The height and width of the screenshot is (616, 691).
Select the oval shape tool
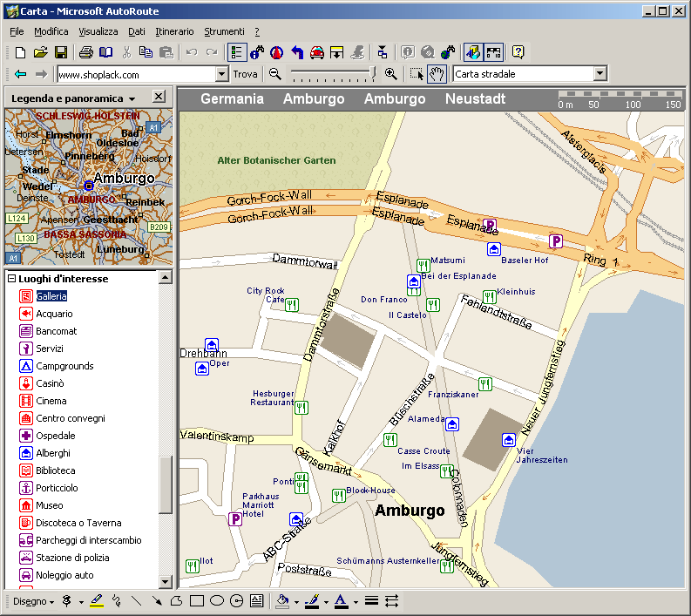coord(217,601)
